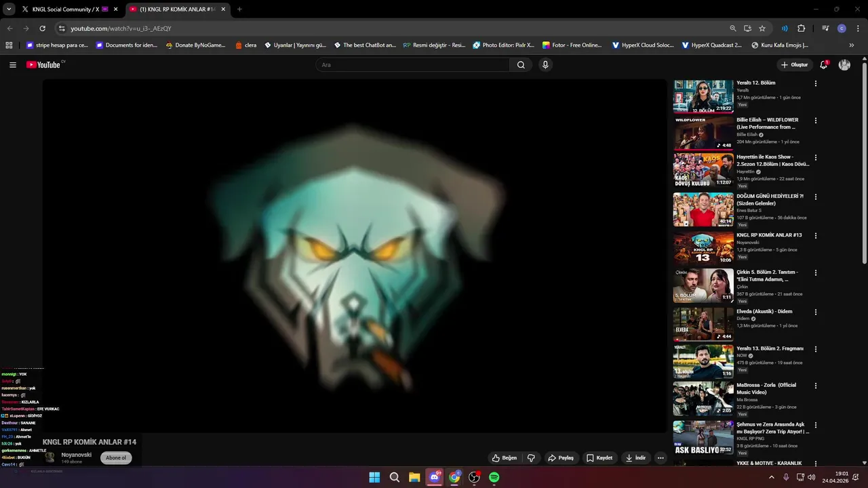Click the Oluştur create button

795,65
